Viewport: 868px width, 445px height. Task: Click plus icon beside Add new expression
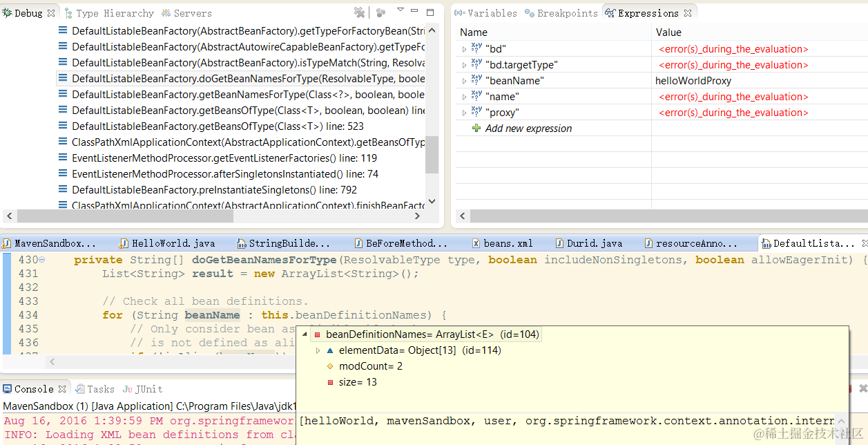[x=476, y=129]
